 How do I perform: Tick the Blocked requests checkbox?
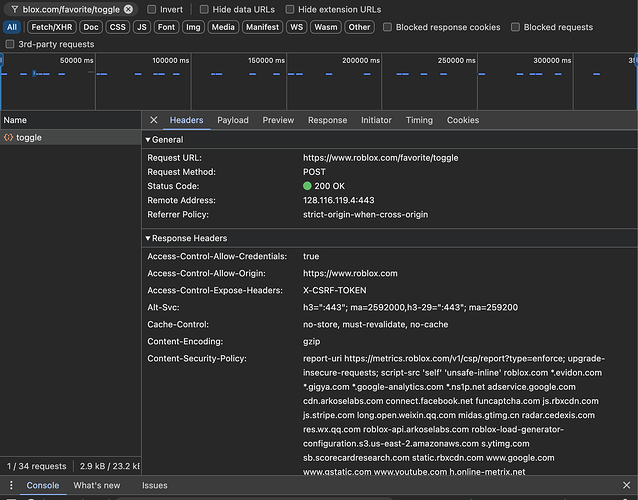click(x=515, y=27)
